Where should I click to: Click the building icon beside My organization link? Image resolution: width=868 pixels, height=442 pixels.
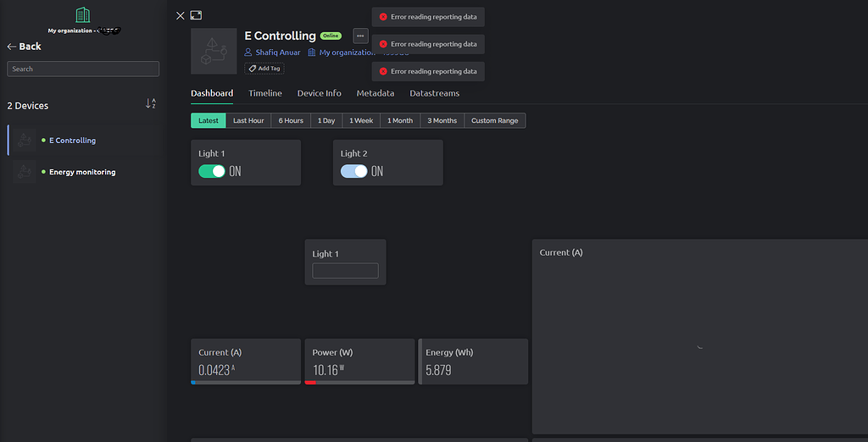pyautogui.click(x=312, y=52)
